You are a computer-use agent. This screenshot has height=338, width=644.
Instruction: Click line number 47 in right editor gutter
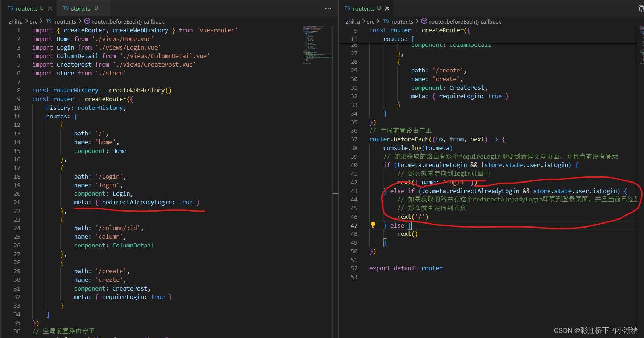point(354,225)
